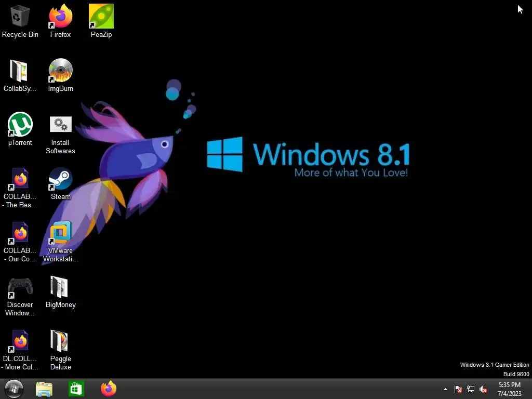Image resolution: width=532 pixels, height=399 pixels.
Task: Open the clock showing 5:35 PM
Action: tap(509, 389)
